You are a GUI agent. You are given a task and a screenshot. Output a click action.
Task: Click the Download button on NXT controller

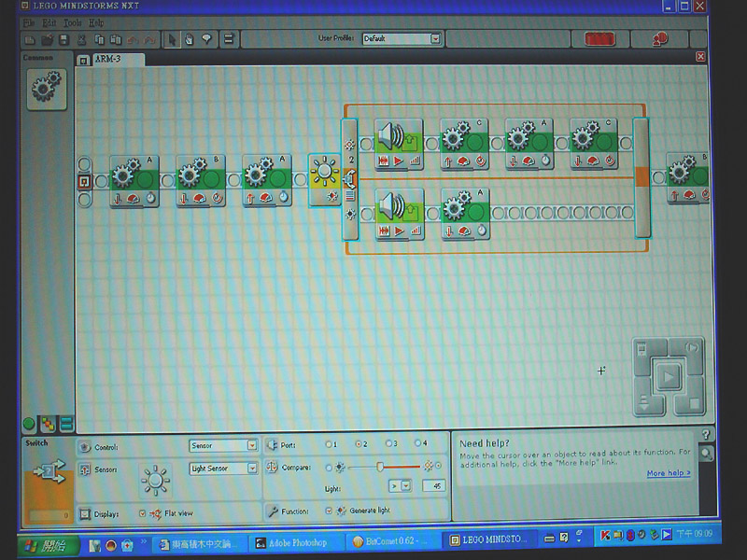pos(644,403)
